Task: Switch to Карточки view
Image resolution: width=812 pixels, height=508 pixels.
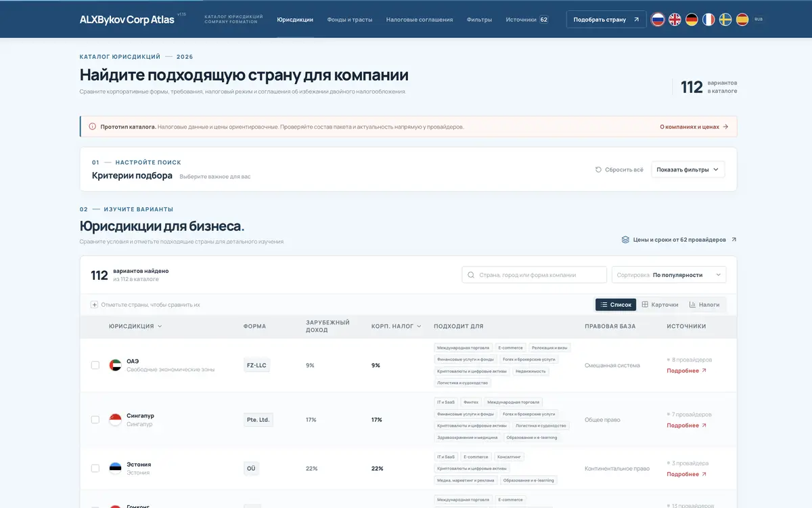Action: 660,305
